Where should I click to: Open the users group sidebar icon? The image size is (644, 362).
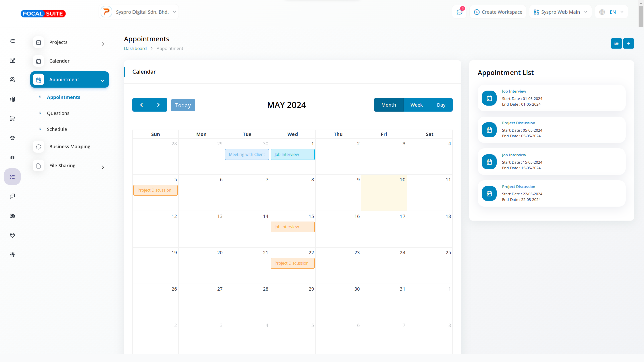[x=12, y=80]
